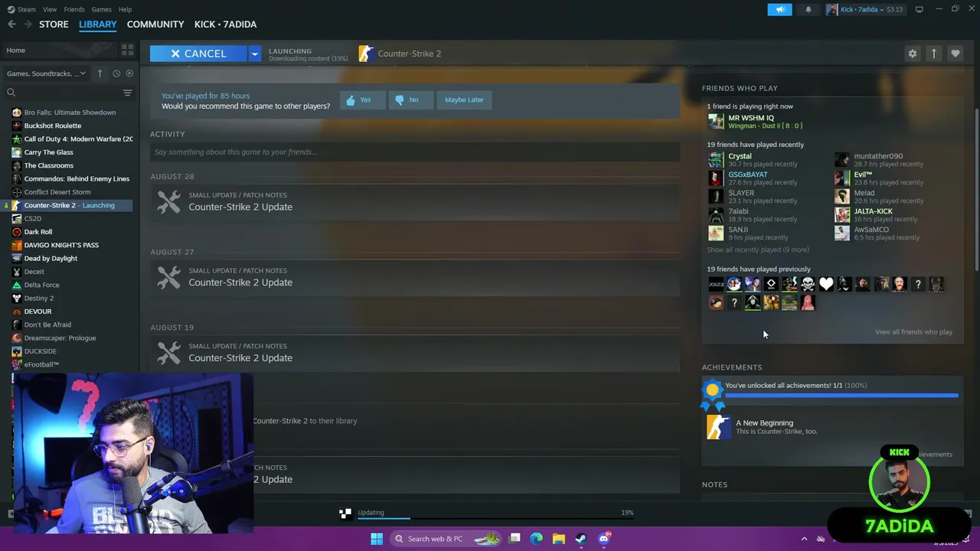This screenshot has width=980, height=551.
Task: Select CS2D in library list
Action: pyautogui.click(x=32, y=218)
